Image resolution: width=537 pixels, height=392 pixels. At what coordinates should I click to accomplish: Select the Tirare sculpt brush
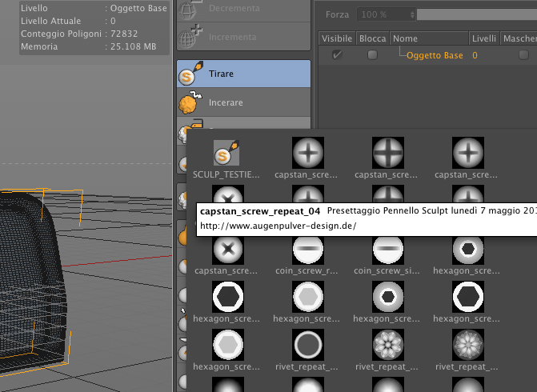(243, 74)
